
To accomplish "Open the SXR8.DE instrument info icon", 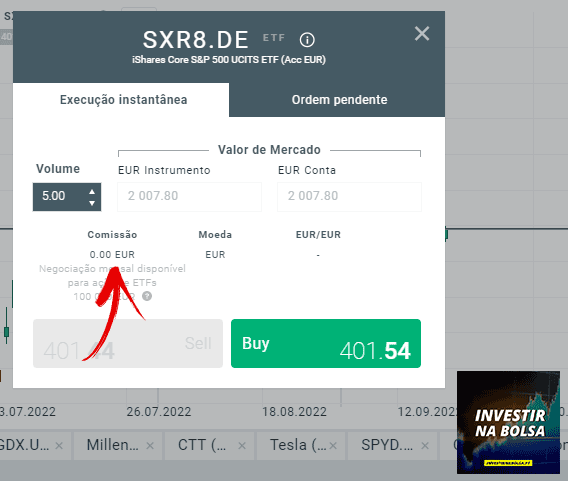I will pos(307,39).
